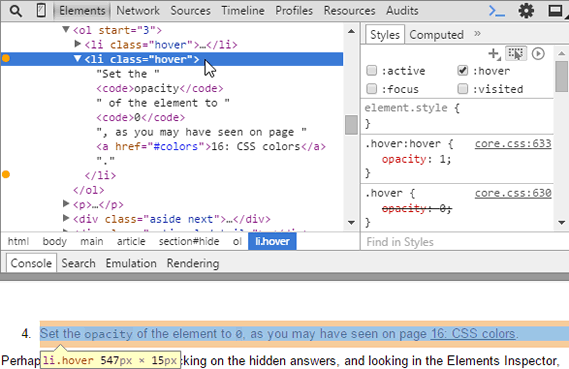Image resolution: width=569 pixels, height=369 pixels.
Task: Collapse the selected li class="hover" node
Action: click(77, 58)
